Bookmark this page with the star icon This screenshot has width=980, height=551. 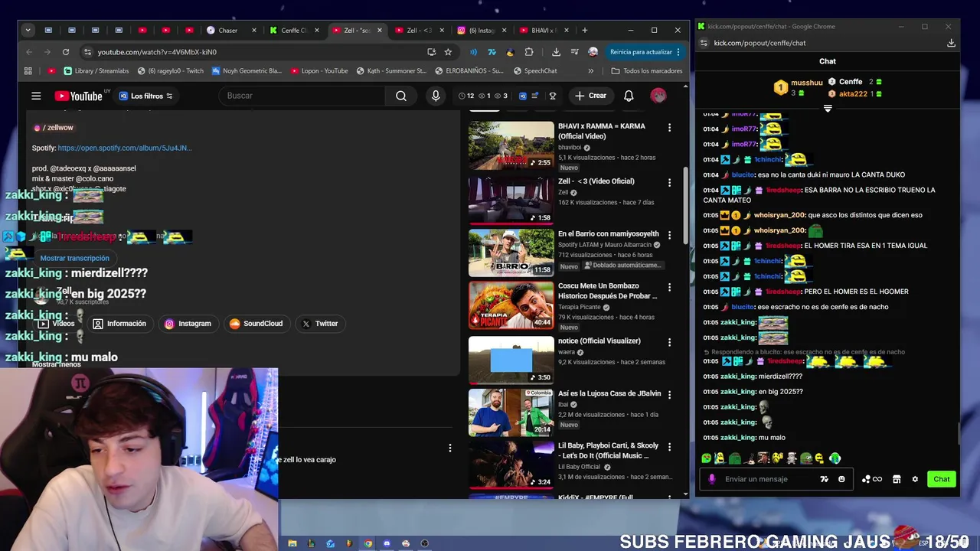(448, 52)
